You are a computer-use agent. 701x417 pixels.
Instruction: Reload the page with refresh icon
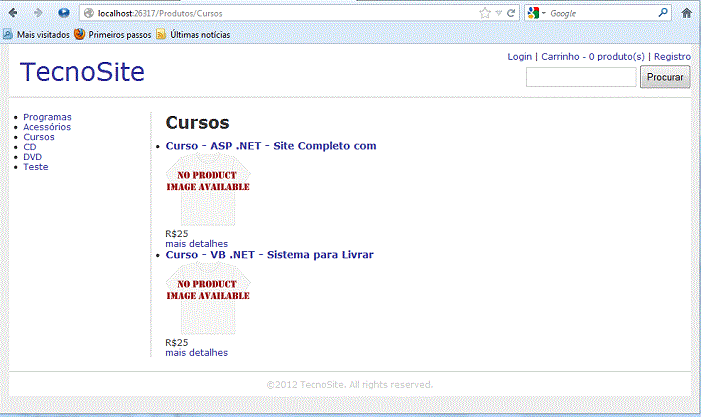click(511, 13)
